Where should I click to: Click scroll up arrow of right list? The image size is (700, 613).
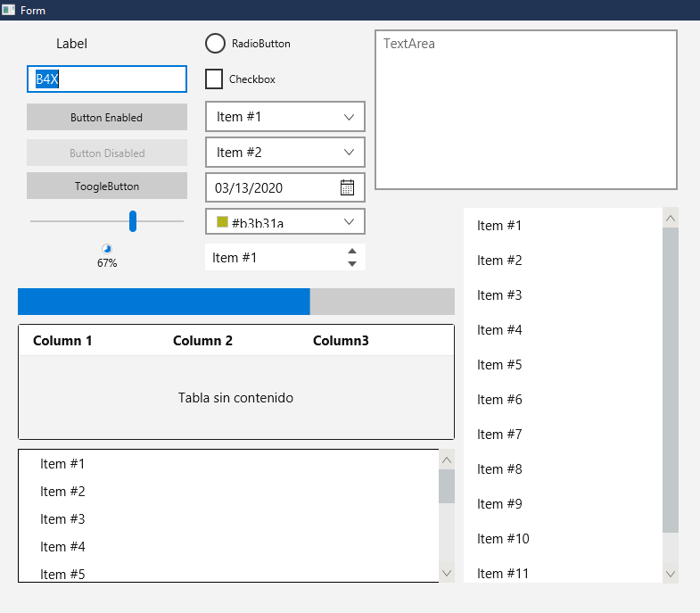point(670,218)
